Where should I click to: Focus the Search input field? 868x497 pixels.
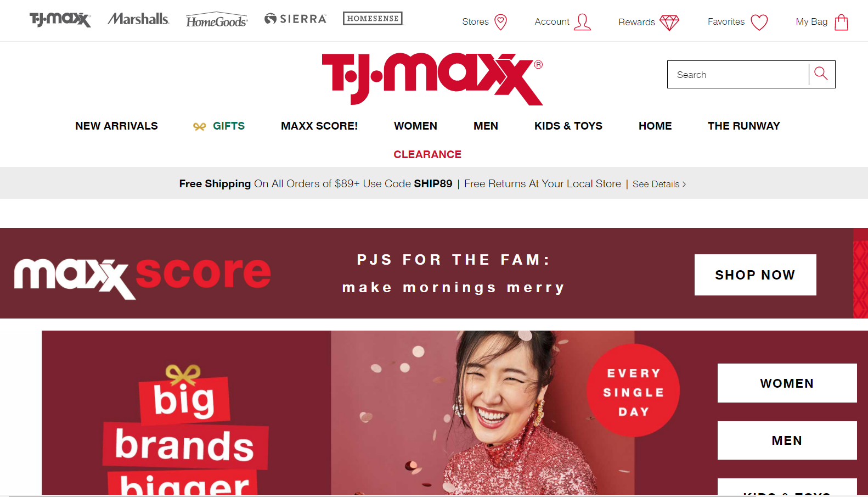(x=738, y=74)
